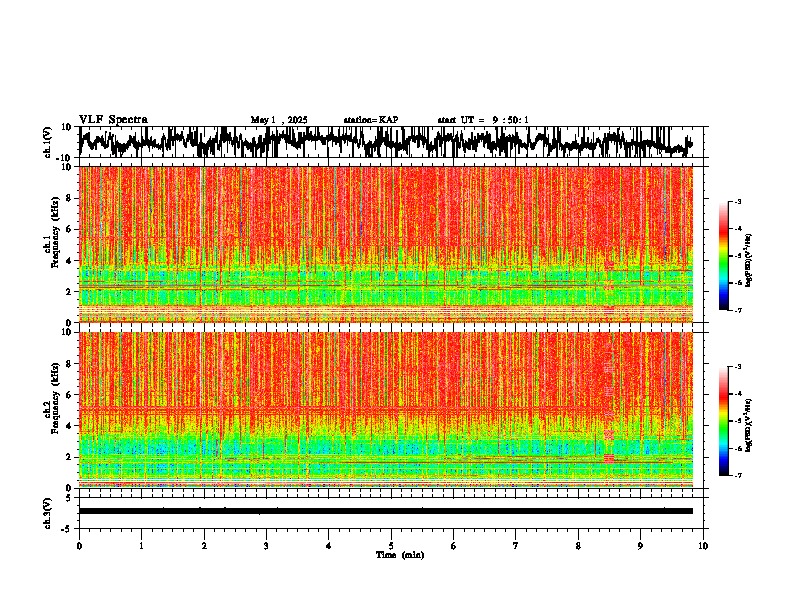Click the ch.1 "Frequency (kHz)" axis label
Viewport: 792px width, 612px height.
coord(53,232)
